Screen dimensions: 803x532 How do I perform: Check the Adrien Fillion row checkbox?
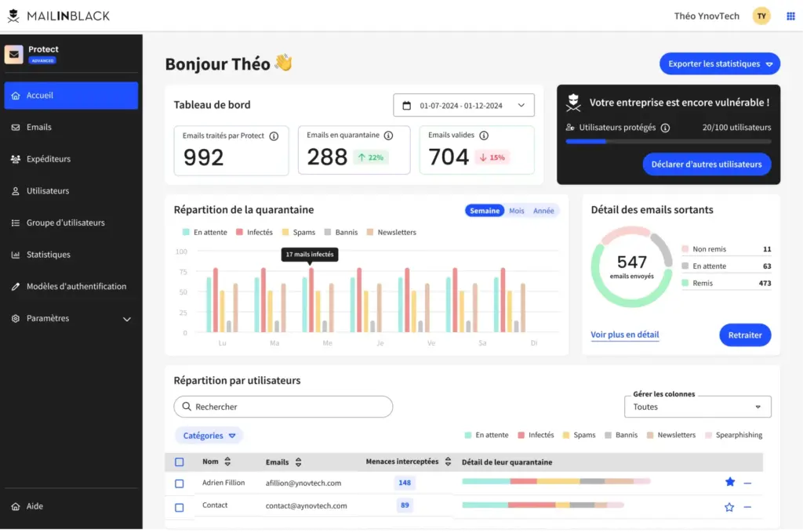pos(180,483)
